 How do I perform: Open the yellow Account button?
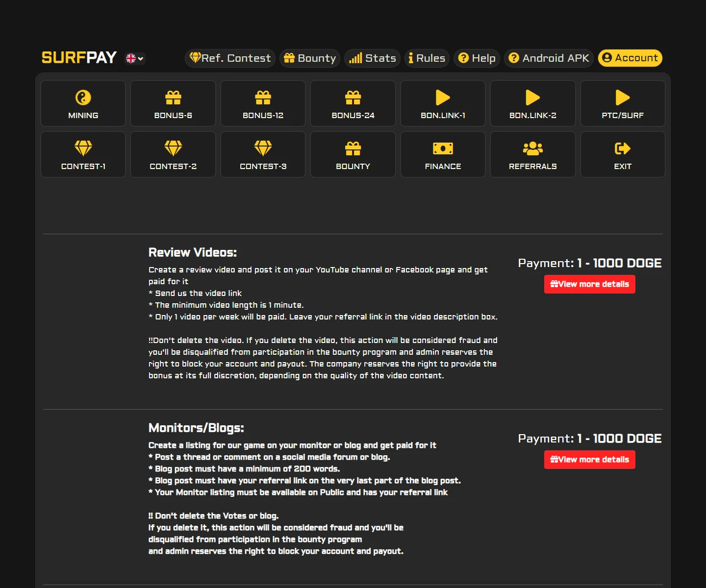tap(630, 58)
